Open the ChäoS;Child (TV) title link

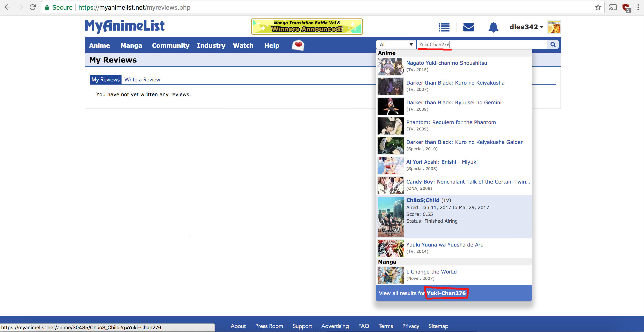[x=423, y=200]
